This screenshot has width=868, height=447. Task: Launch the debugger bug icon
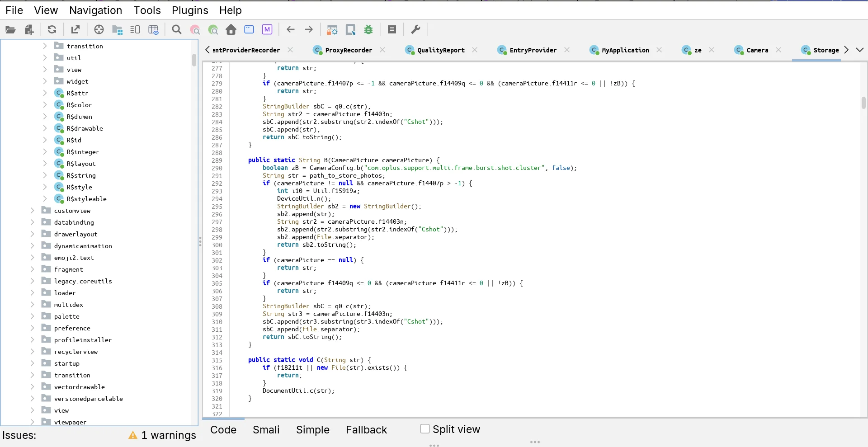pyautogui.click(x=368, y=29)
